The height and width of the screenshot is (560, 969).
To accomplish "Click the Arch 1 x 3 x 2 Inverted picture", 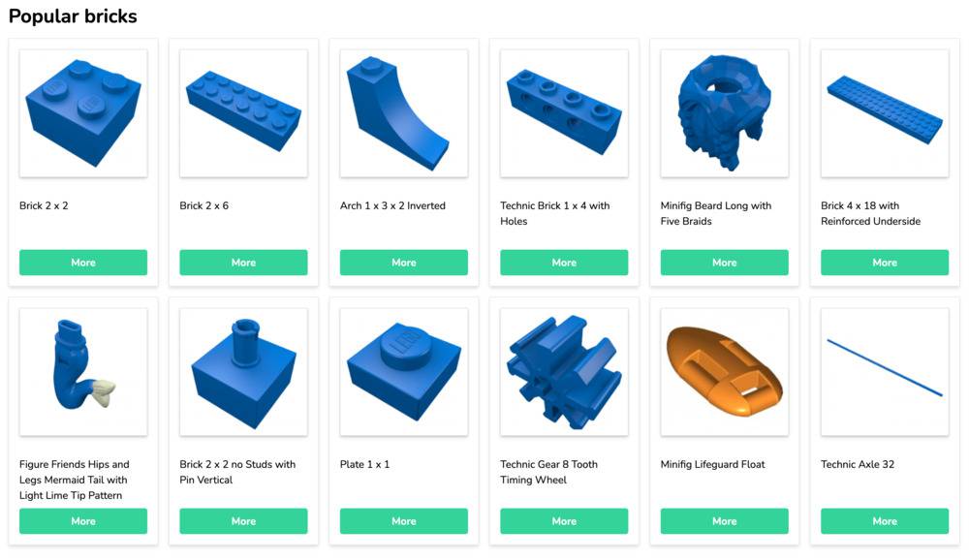I will (x=403, y=113).
